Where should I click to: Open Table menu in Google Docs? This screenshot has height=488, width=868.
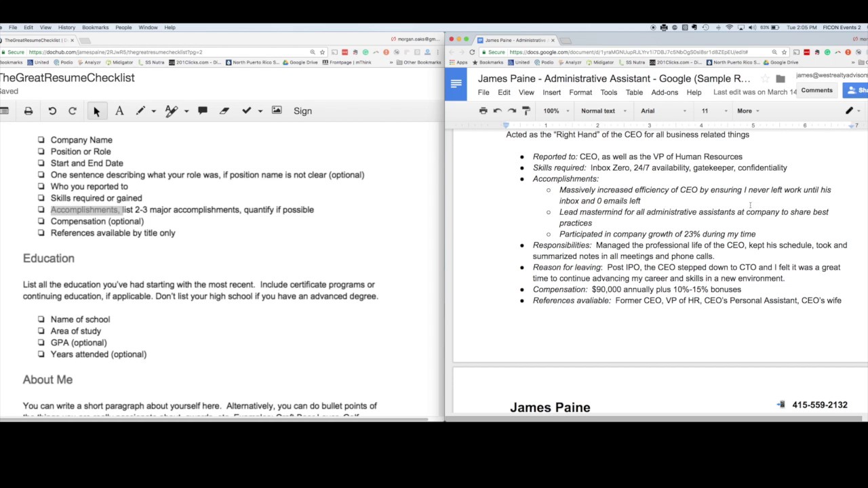634,93
